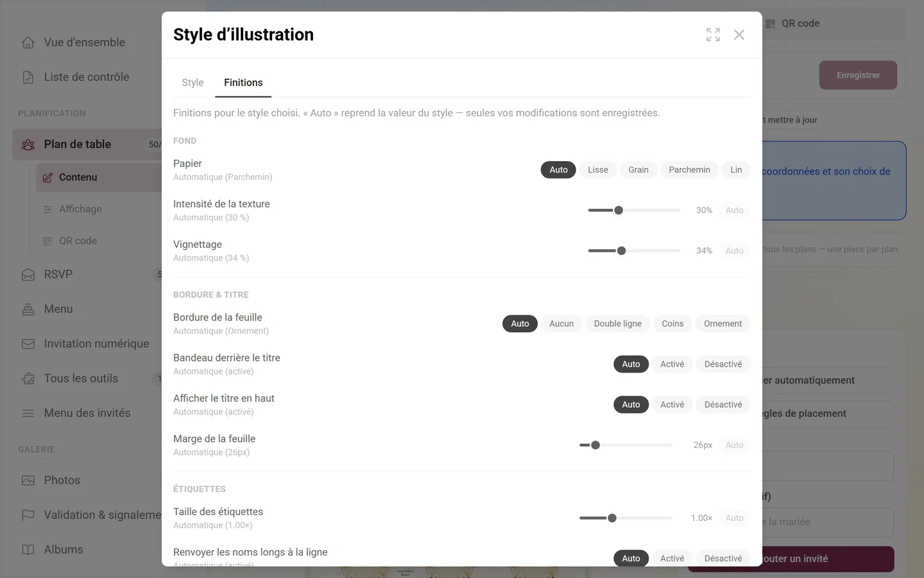The image size is (924, 578).
Task: Click the QR code icon in the sidebar
Action: pos(47,241)
